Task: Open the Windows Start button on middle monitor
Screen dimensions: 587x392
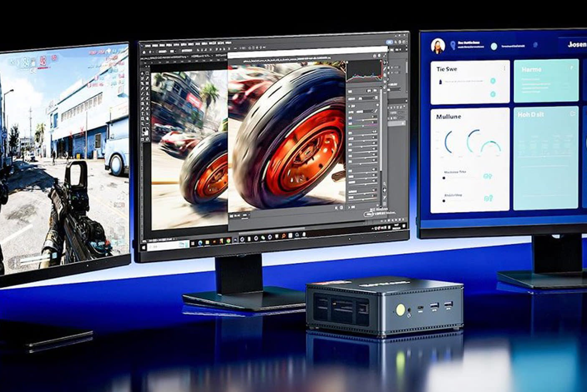Action: 144,247
